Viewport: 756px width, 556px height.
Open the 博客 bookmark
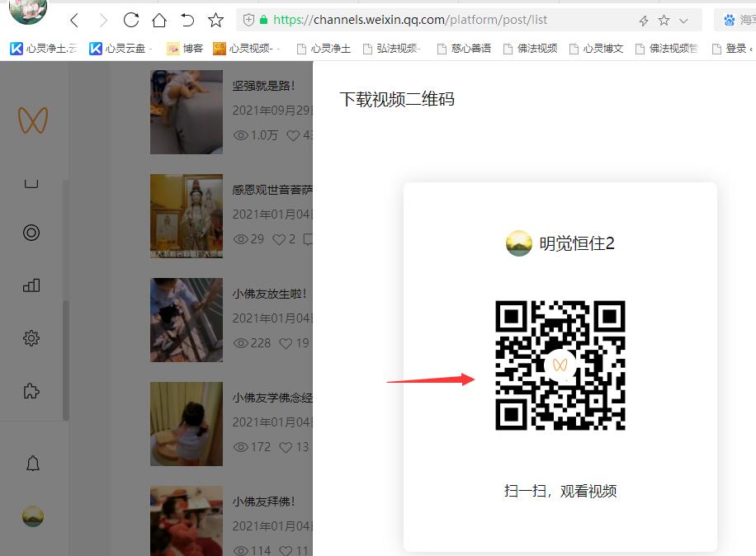[x=185, y=48]
